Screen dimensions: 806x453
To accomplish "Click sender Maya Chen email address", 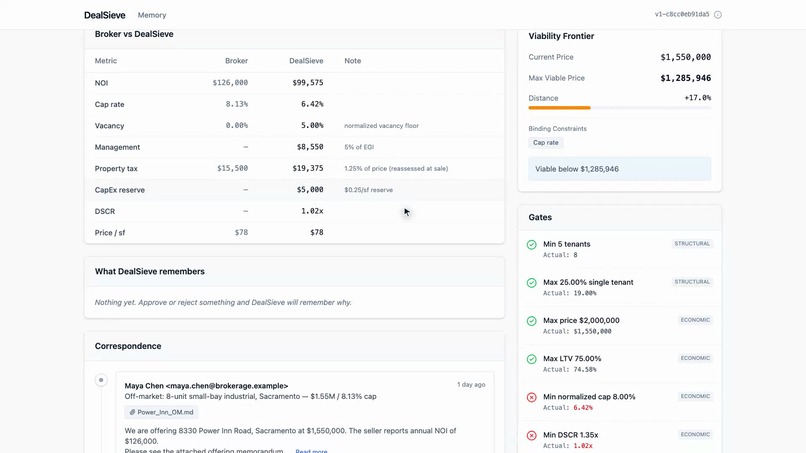I will (227, 386).
